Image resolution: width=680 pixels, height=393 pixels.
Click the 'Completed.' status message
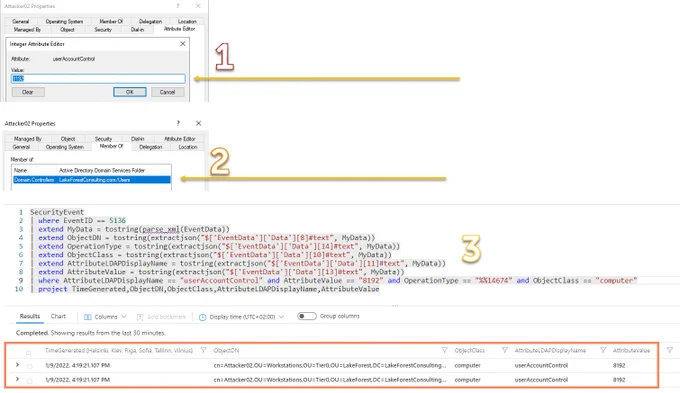pos(32,333)
